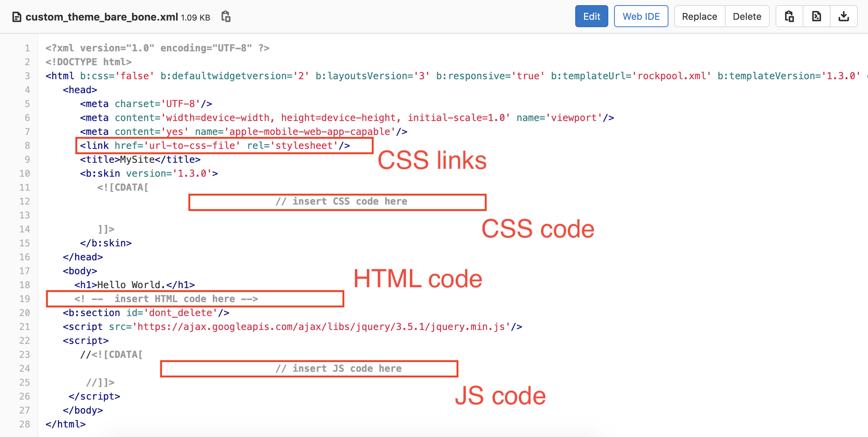The width and height of the screenshot is (868, 437).
Task: Select line number 19
Action: pos(24,299)
